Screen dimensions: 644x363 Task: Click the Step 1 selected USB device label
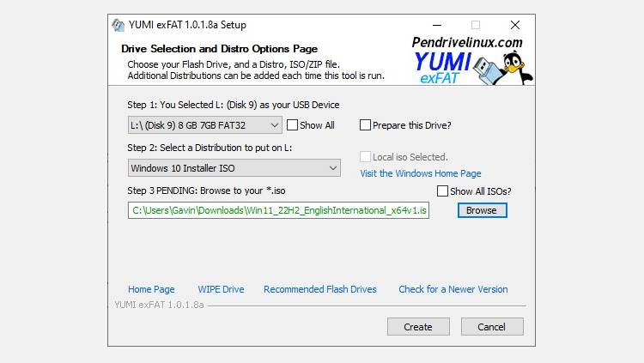234,105
